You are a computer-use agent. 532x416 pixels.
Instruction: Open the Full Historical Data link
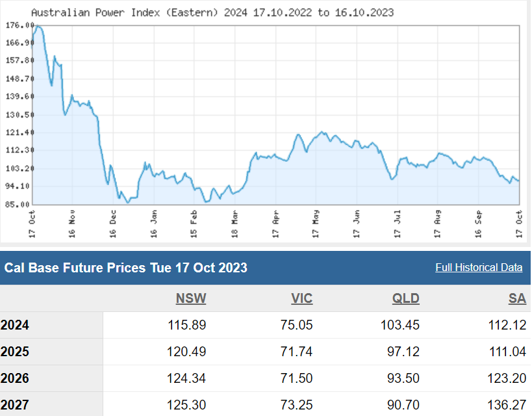click(x=479, y=268)
